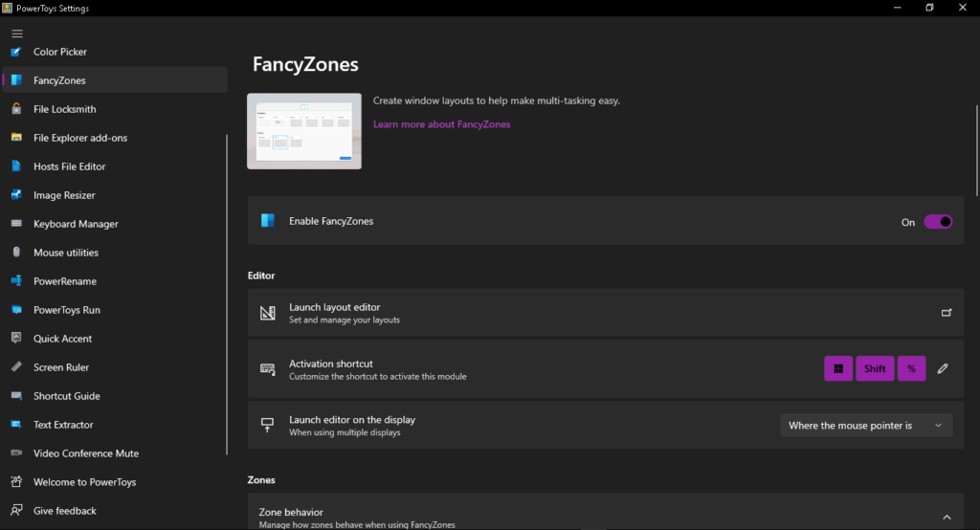The image size is (980, 530).
Task: Edit activation shortcut with pencil icon
Action: click(x=943, y=368)
